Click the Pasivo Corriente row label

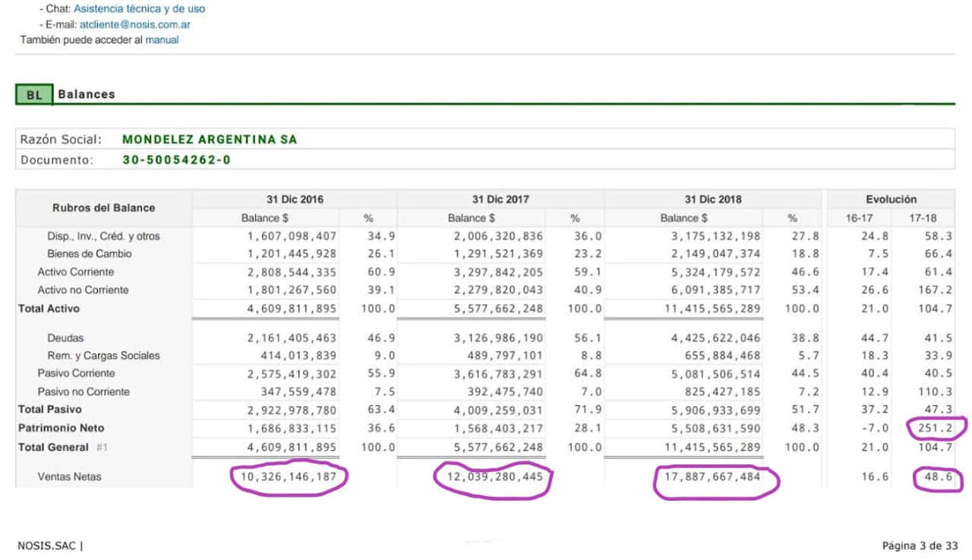(x=77, y=373)
